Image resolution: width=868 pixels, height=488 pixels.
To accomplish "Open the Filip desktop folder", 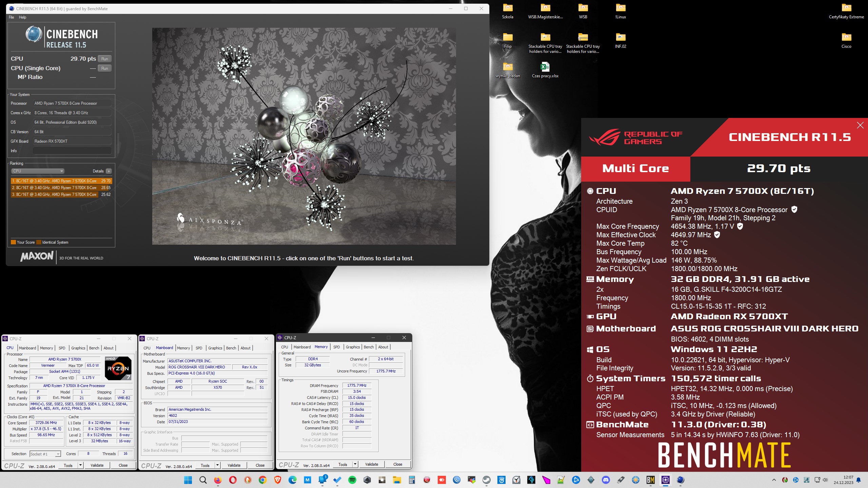I will click(x=508, y=41).
